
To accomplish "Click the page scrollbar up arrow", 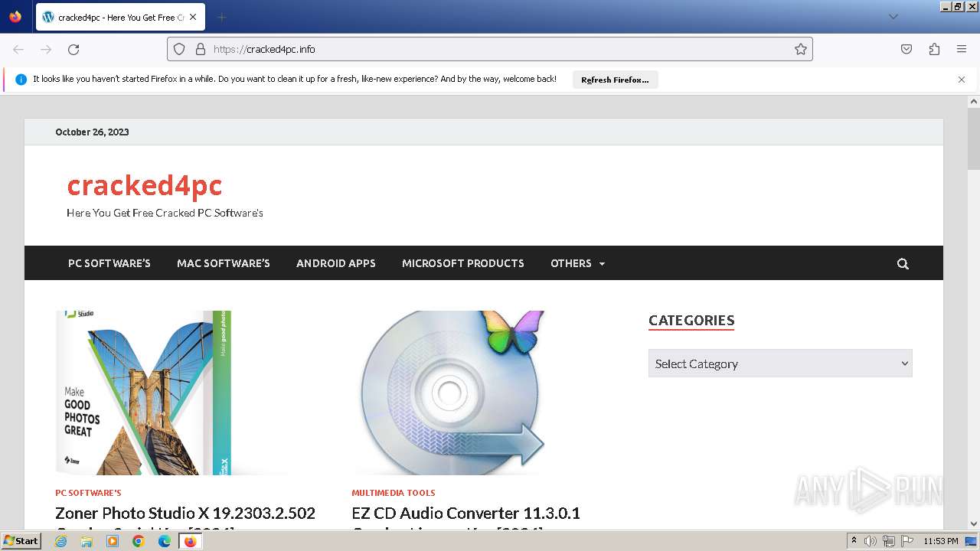I will pos(974,101).
